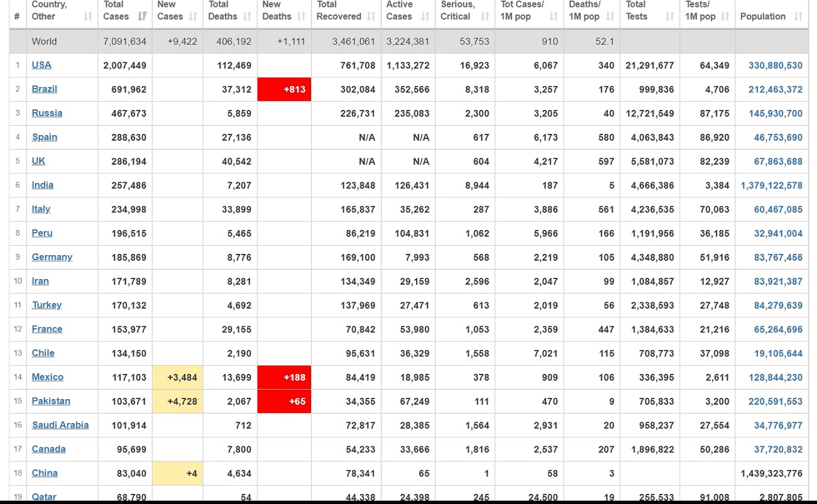Select Mexico's +3,484 new cases cell
This screenshot has height=504, width=817.
pyautogui.click(x=177, y=377)
